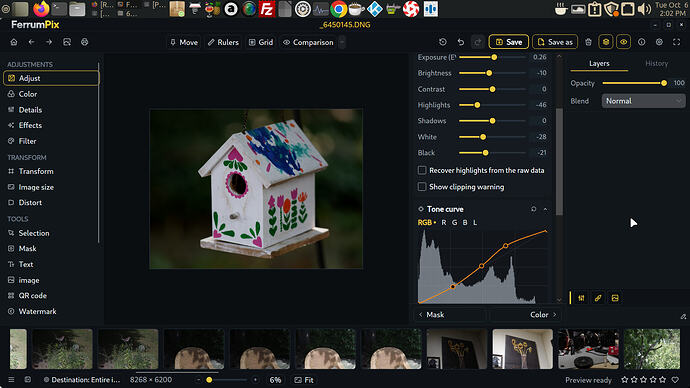Open the Effects section

(51, 125)
